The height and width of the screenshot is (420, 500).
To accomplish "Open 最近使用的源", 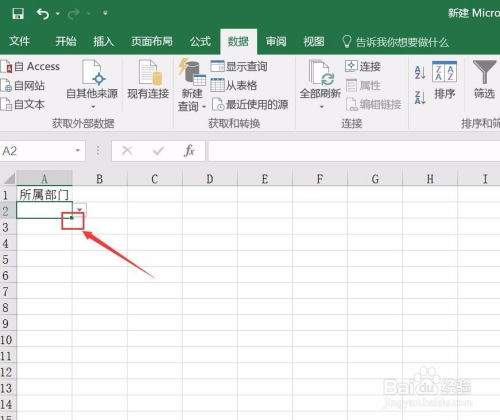I will (250, 105).
